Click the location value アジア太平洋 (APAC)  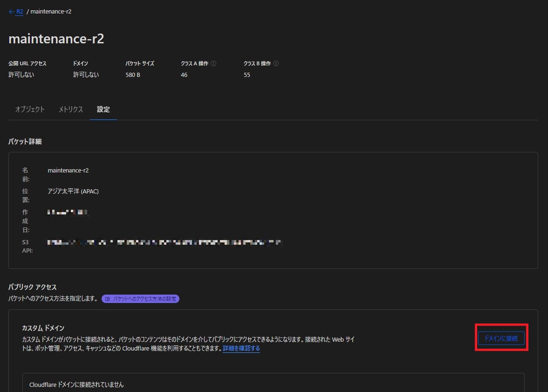pyautogui.click(x=73, y=191)
